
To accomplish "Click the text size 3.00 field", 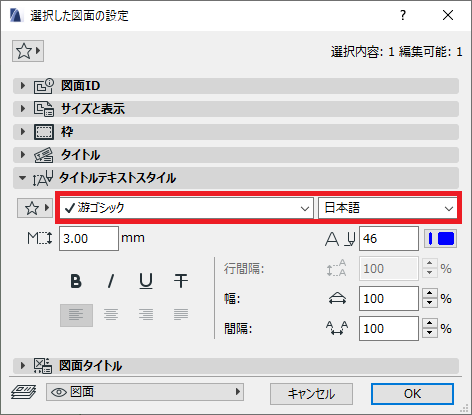I will click(x=89, y=238).
